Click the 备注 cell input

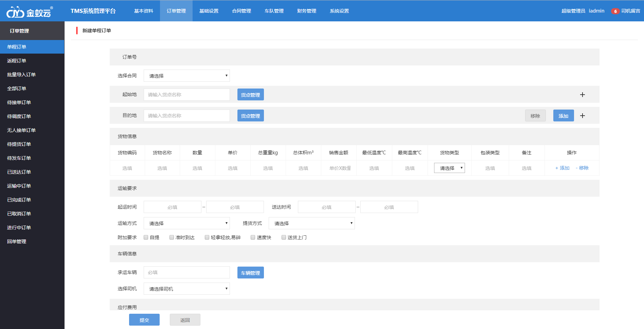click(x=527, y=168)
